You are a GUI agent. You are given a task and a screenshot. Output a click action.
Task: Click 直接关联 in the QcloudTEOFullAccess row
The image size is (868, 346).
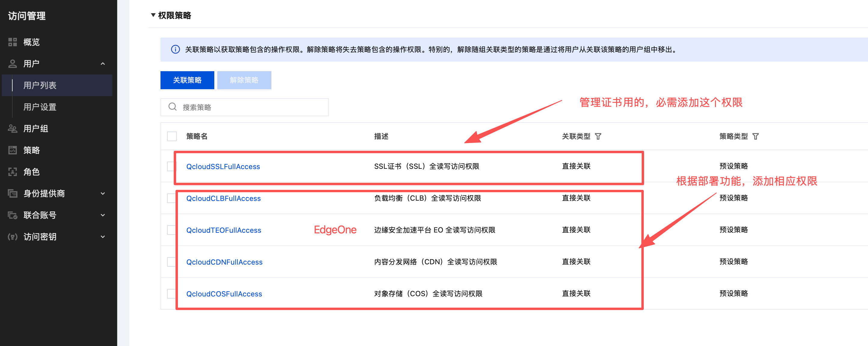(576, 230)
